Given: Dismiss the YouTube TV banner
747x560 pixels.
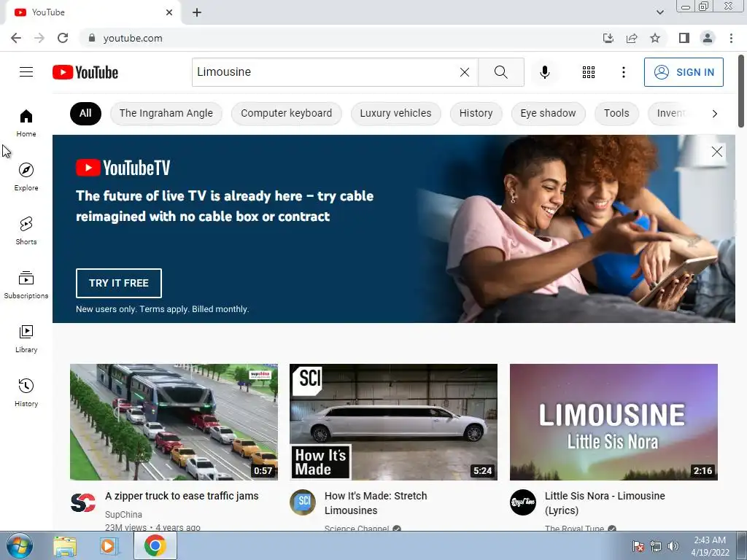Looking at the screenshot, I should coord(716,152).
